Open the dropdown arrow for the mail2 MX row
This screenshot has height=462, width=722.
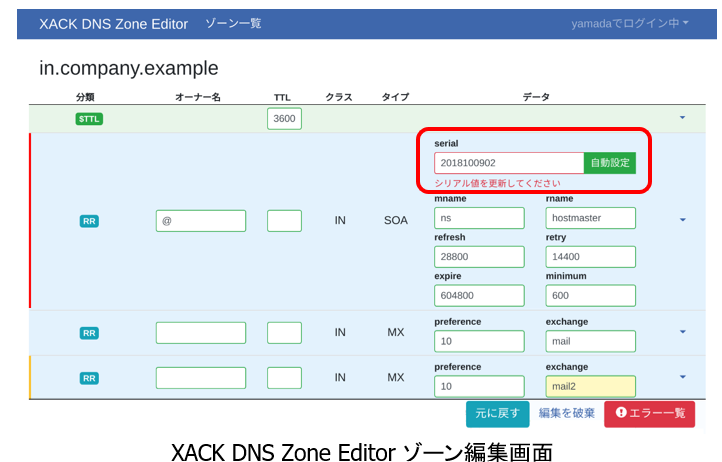tap(682, 377)
